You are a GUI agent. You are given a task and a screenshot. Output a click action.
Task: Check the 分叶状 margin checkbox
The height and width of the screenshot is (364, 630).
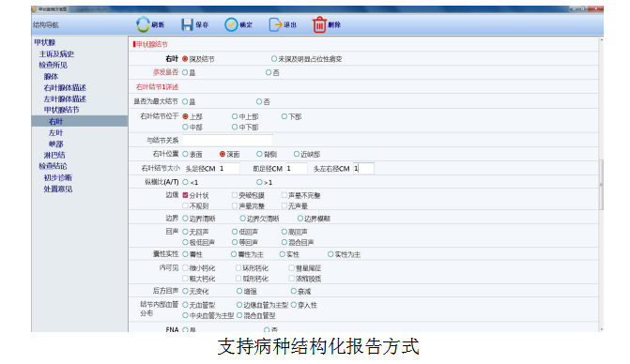click(185, 195)
